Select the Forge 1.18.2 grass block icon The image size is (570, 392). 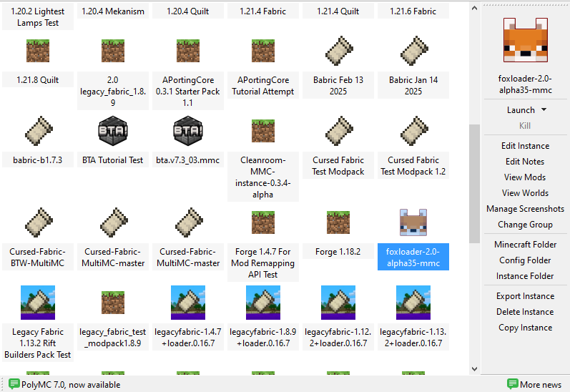(338, 223)
